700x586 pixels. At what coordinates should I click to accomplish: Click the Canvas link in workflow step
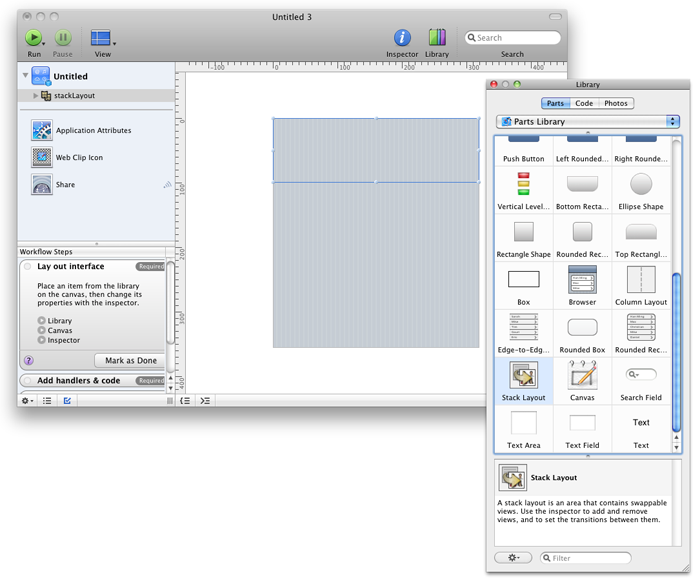[60, 330]
